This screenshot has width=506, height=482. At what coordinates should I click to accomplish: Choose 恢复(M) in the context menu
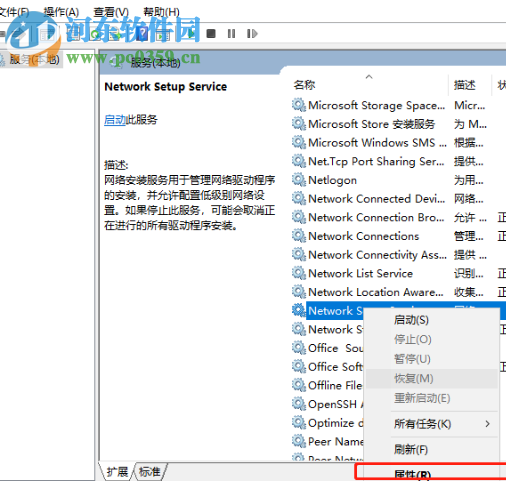(432, 378)
